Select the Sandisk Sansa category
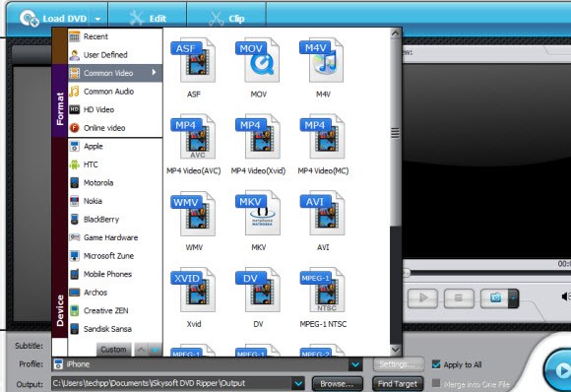 point(115,329)
